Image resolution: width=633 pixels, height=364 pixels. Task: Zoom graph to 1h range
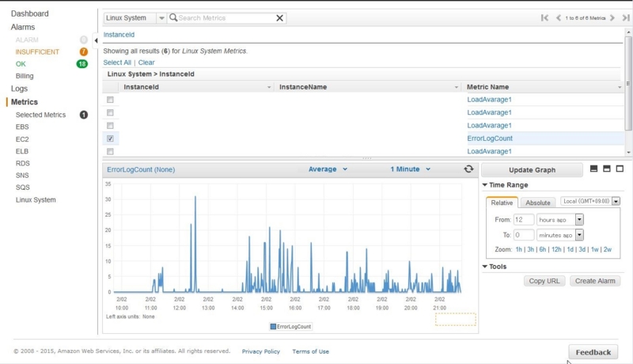[519, 249]
